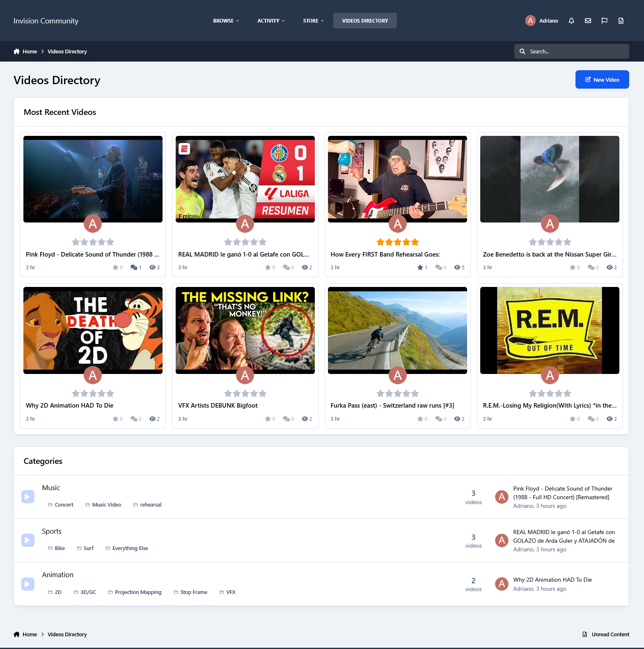
Task: Open the messages envelope icon
Action: pos(588,21)
